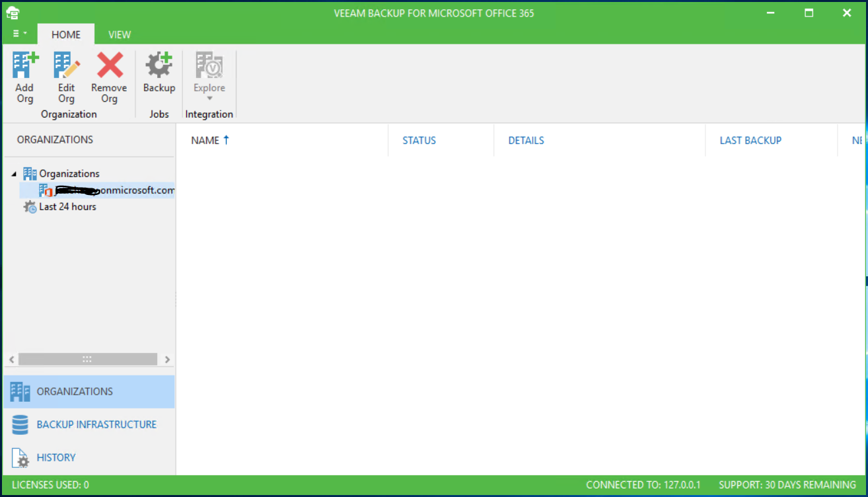Select the Last 24 hours node
This screenshot has width=868, height=497.
pyautogui.click(x=67, y=207)
